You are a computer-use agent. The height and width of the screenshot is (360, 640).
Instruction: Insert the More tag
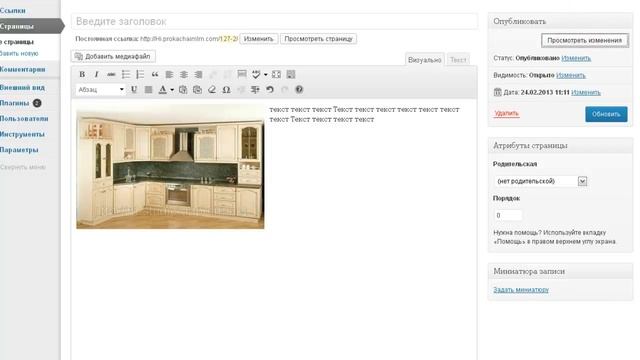click(242, 74)
